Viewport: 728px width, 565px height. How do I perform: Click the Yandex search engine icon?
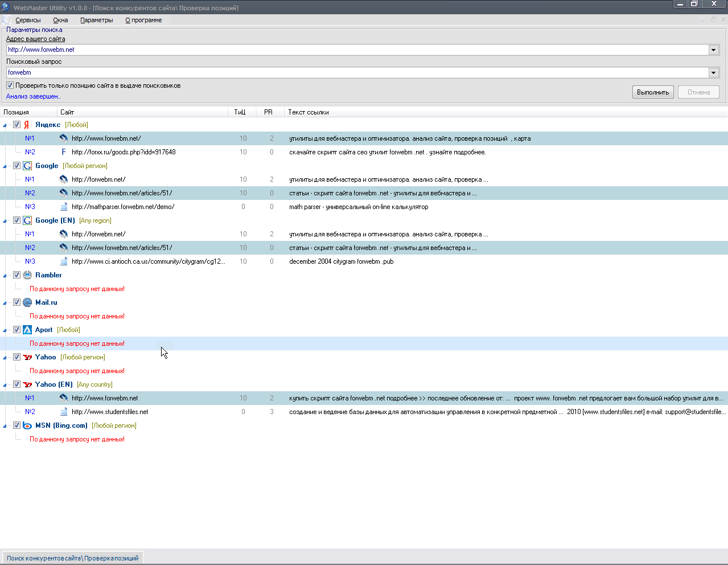click(x=27, y=125)
